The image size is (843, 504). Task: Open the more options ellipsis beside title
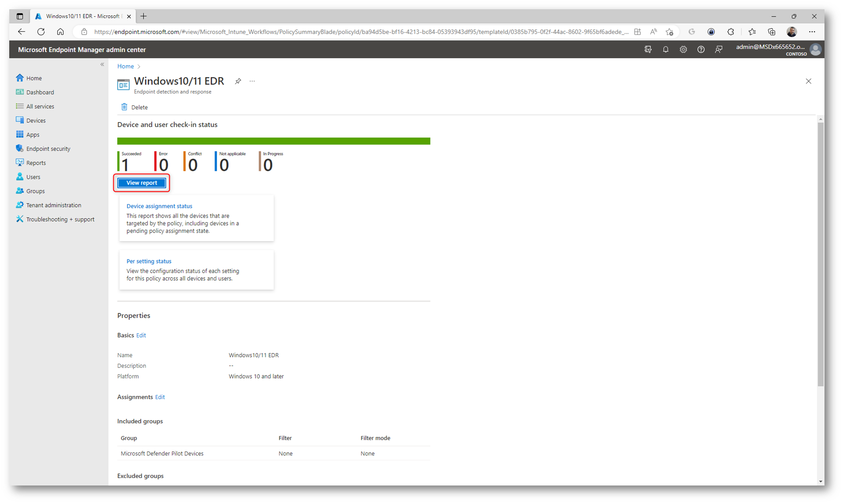(x=252, y=81)
